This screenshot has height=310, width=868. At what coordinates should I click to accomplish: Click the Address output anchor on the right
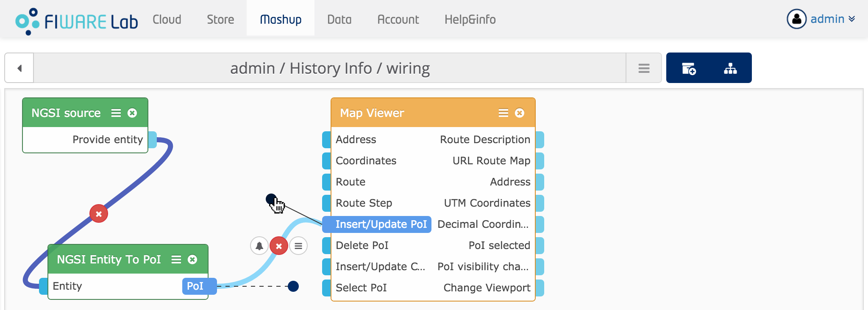coord(540,182)
